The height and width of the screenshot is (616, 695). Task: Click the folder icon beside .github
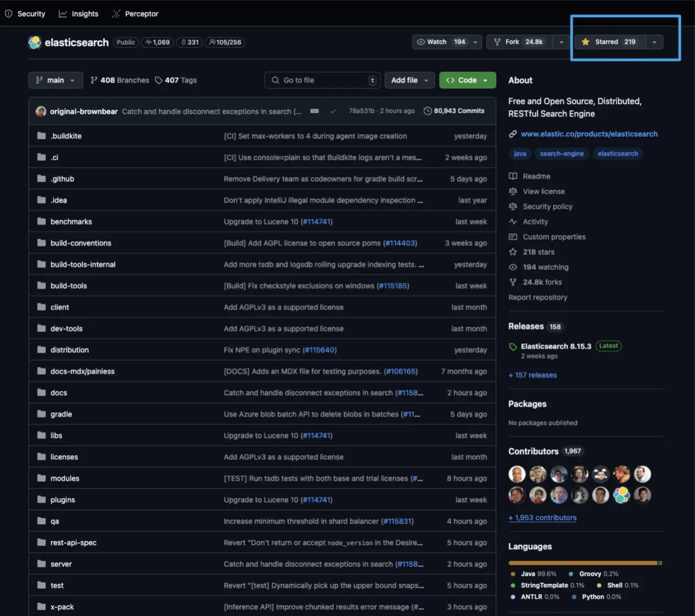[41, 179]
